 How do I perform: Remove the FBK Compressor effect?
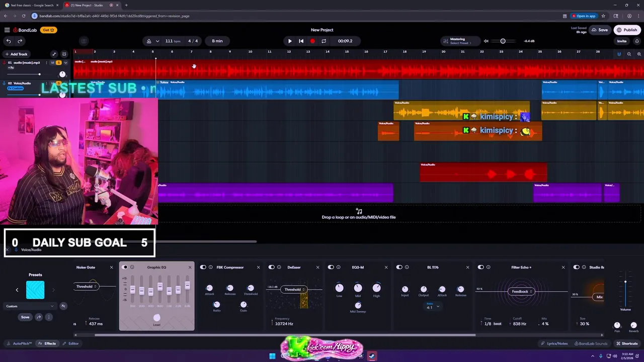[x=259, y=267]
